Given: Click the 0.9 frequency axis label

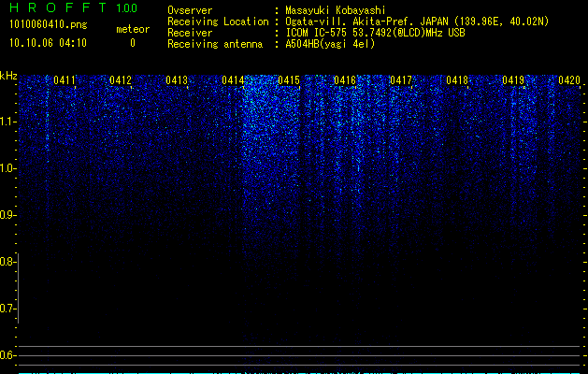Looking at the screenshot, I should (x=7, y=215).
